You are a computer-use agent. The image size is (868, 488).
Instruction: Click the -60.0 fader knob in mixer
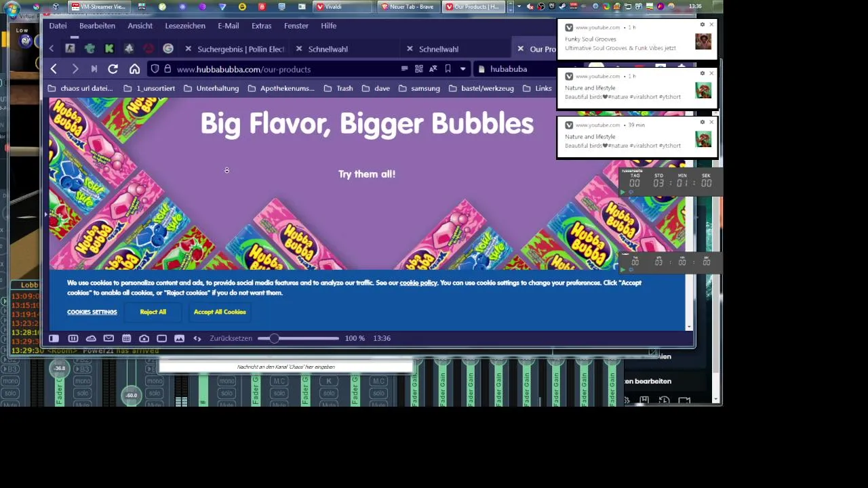click(132, 395)
